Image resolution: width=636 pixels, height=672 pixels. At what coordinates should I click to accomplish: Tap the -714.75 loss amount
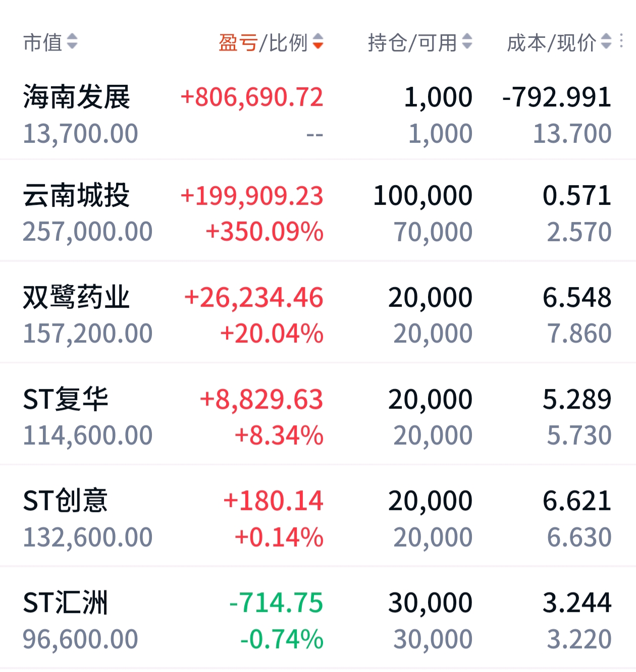coord(276,603)
